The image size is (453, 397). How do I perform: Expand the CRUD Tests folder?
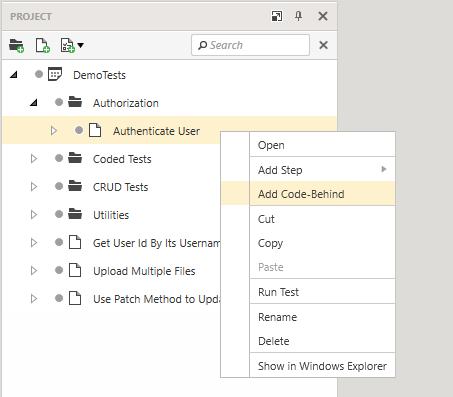point(34,187)
